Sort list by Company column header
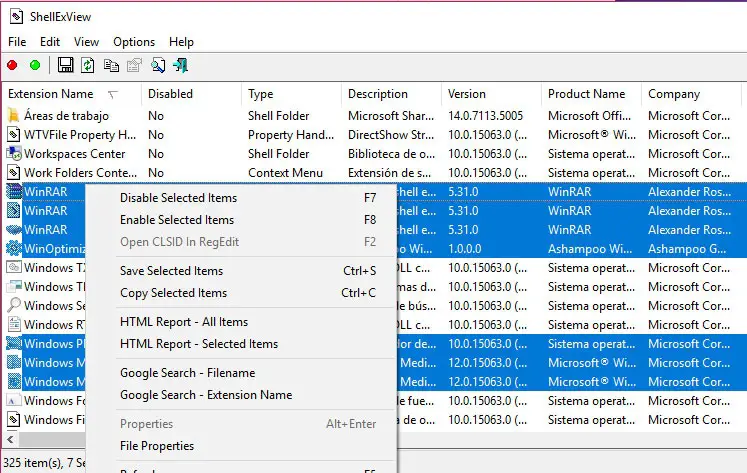The image size is (747, 473). pyautogui.click(x=674, y=94)
